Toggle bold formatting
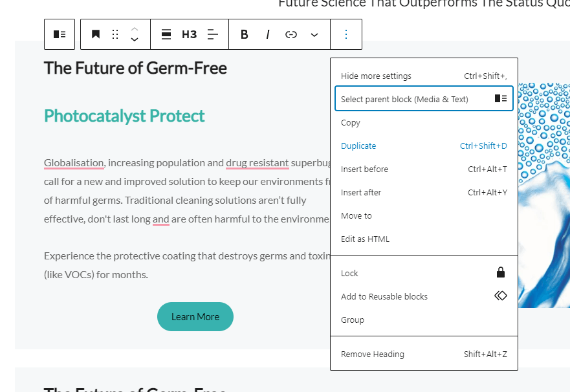Viewport: 570px width, 392px height. 245,34
